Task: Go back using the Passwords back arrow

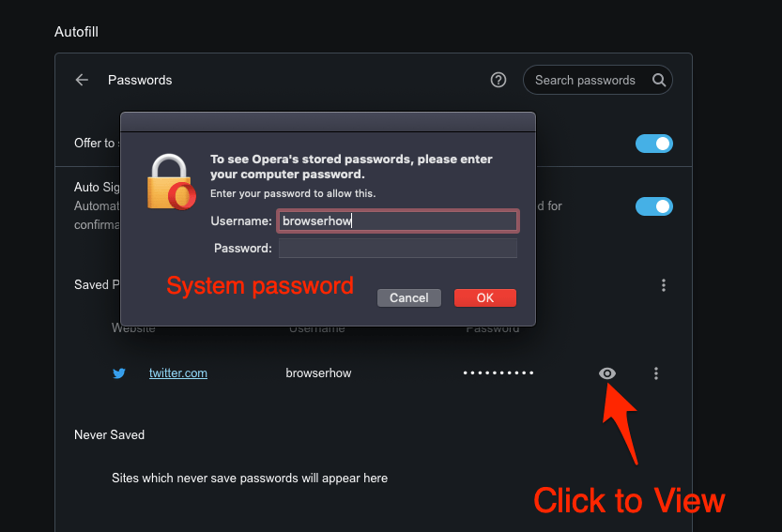Action: click(x=82, y=81)
